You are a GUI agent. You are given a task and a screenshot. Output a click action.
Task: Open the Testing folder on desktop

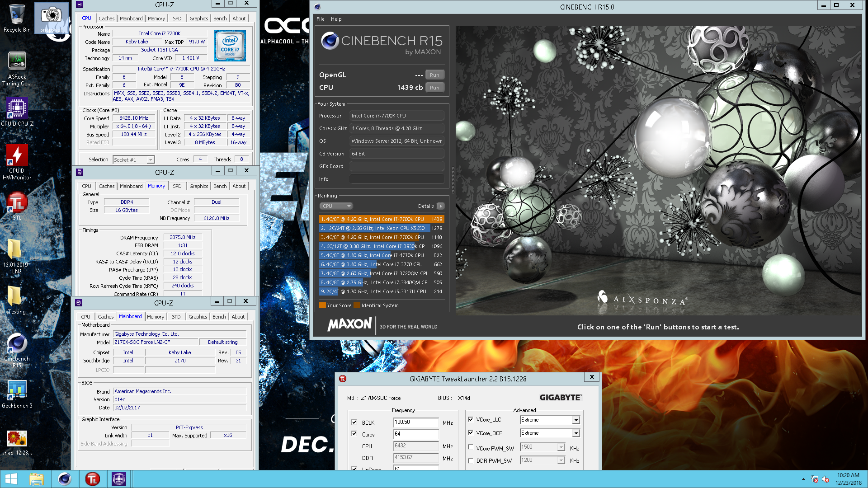17,300
